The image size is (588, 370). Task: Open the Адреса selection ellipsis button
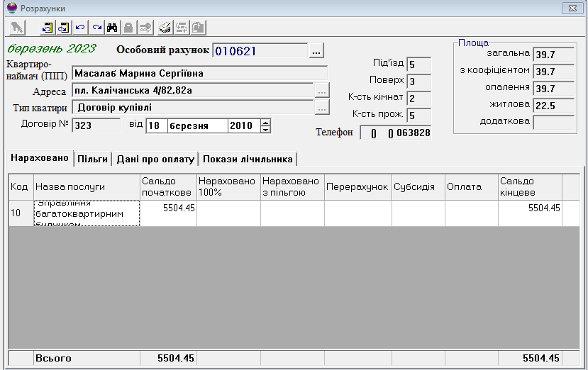tap(322, 91)
